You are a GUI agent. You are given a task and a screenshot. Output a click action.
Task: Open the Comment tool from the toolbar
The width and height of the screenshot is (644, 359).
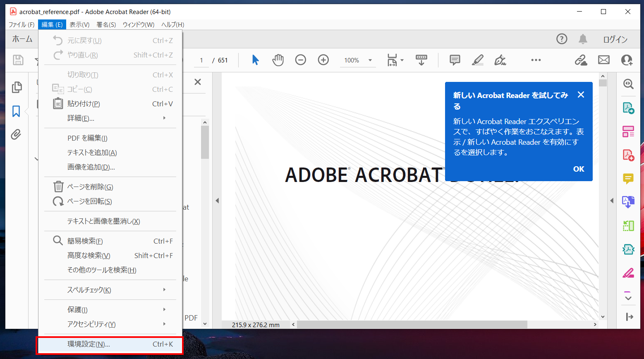click(x=454, y=60)
